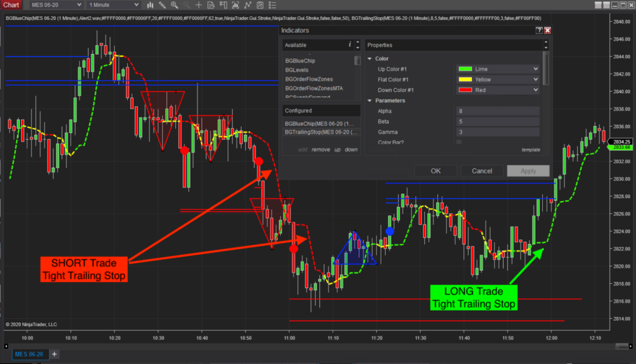Click the Apply button
The image size is (636, 364).
528,170
